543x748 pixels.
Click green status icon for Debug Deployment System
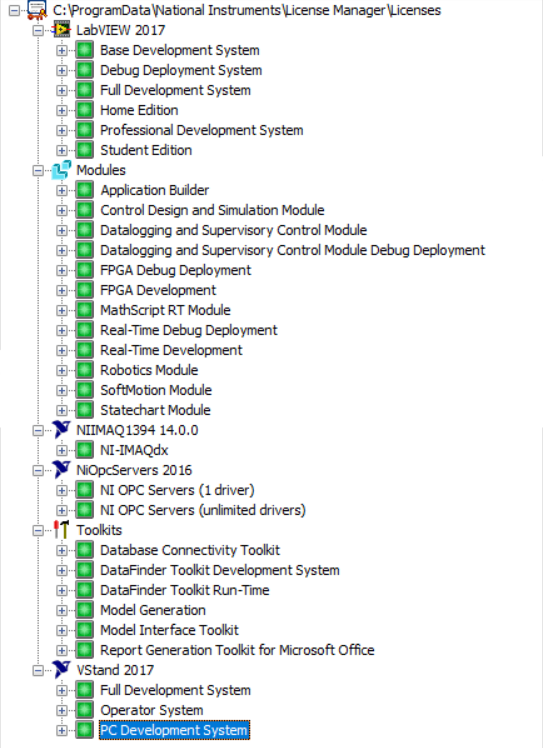84,70
